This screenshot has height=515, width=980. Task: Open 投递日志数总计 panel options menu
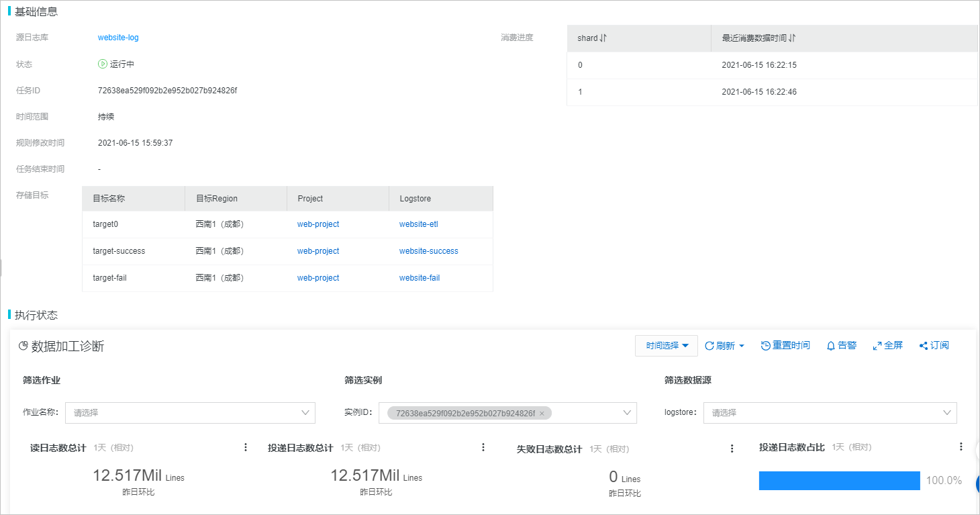(483, 447)
